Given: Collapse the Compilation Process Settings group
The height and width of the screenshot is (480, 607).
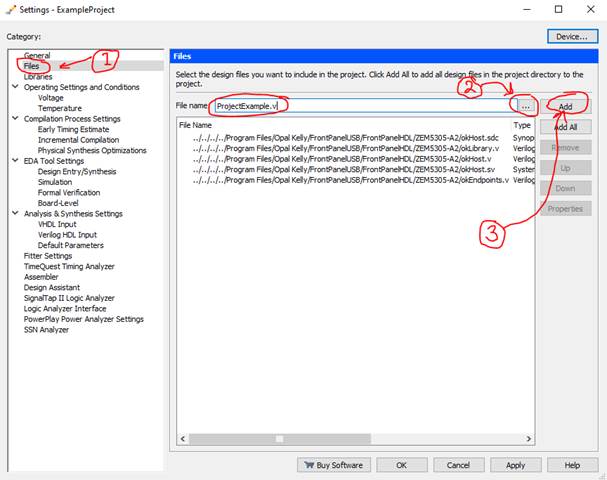Looking at the screenshot, I should coord(15,118).
